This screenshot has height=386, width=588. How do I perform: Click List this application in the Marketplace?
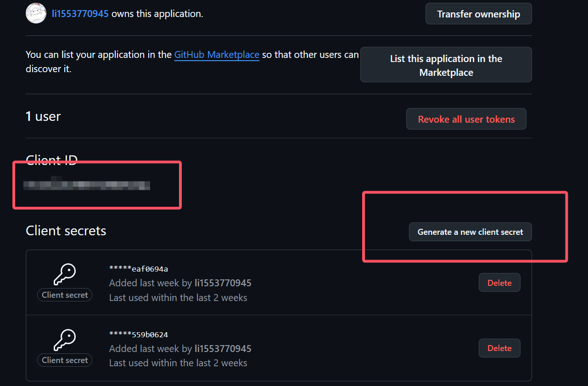446,65
